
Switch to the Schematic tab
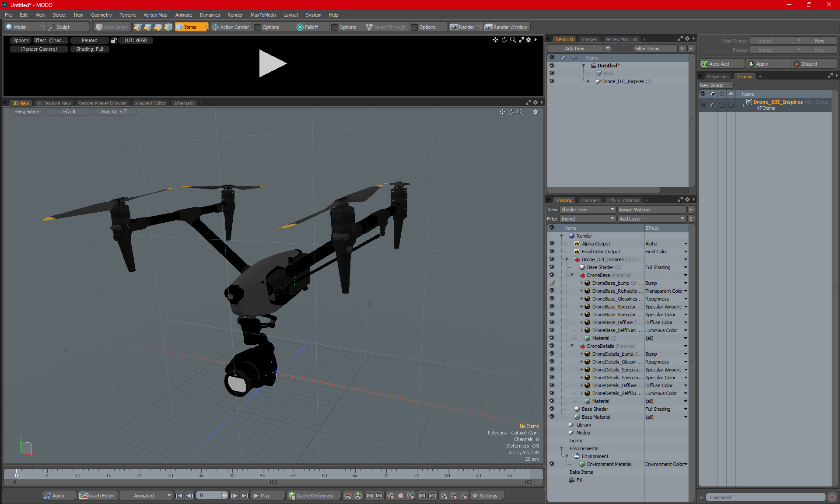click(x=184, y=103)
